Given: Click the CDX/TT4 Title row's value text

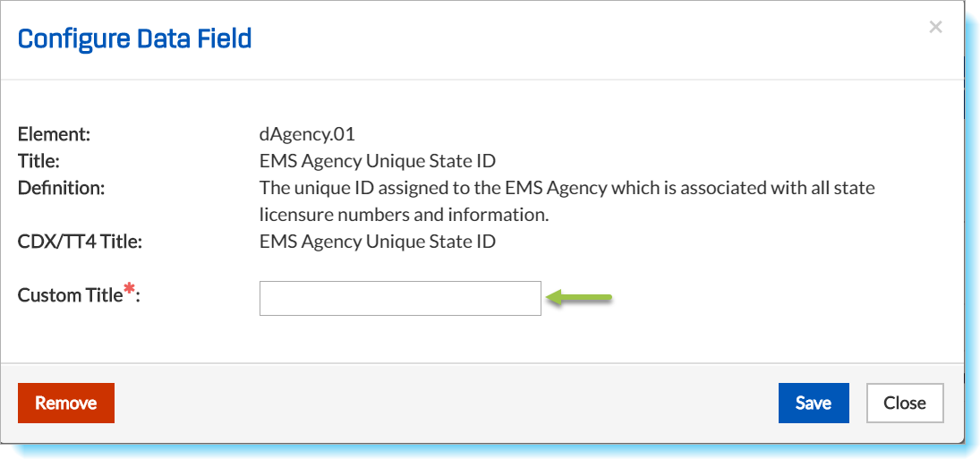Looking at the screenshot, I should click(x=377, y=242).
